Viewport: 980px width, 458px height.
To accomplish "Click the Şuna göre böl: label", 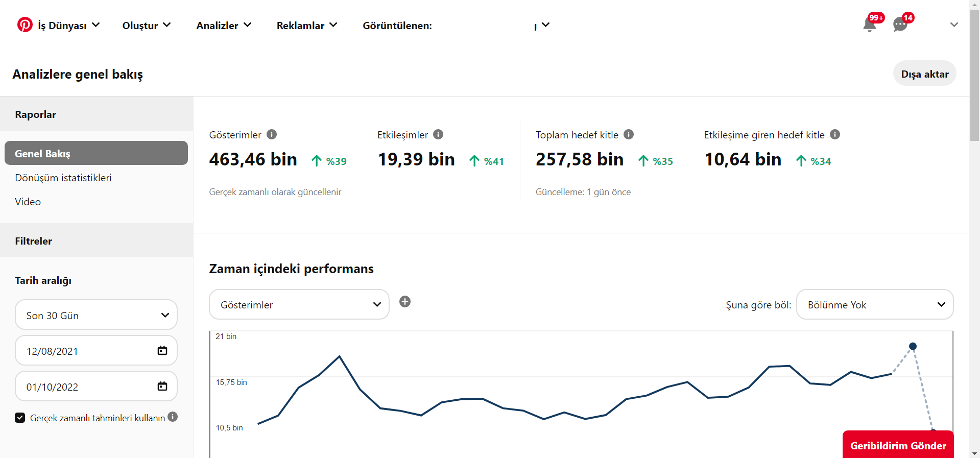I will (x=758, y=305).
